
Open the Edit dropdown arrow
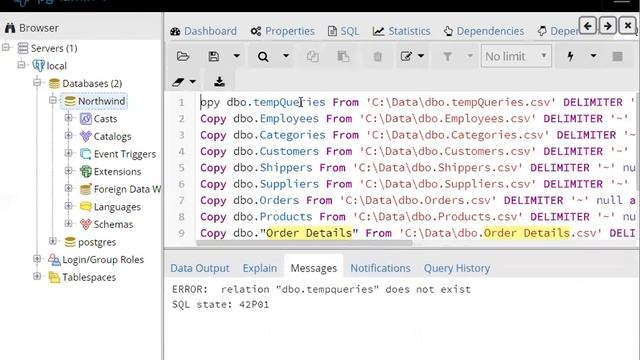pyautogui.click(x=421, y=56)
